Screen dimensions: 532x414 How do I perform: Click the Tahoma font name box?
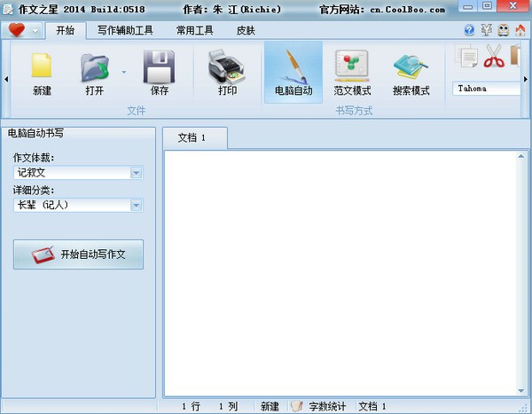click(x=486, y=89)
